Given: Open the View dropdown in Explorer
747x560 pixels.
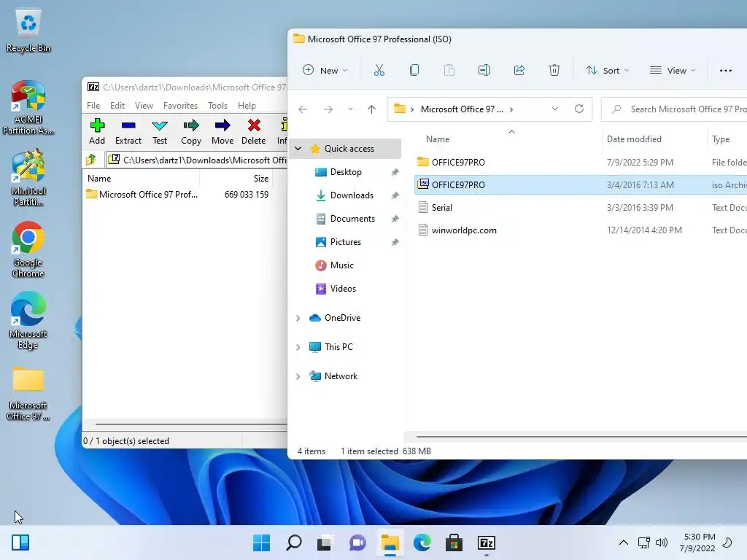Looking at the screenshot, I should [x=673, y=71].
